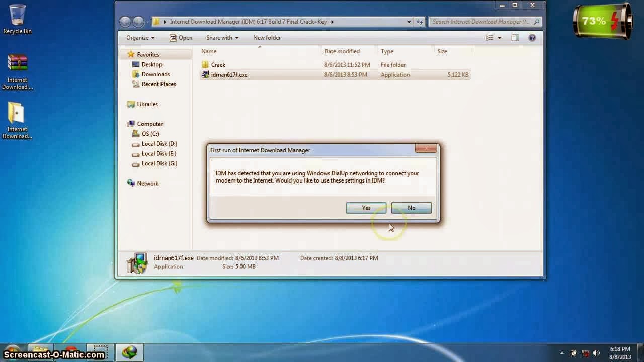This screenshot has width=644, height=362.
Task: Click the idman617f.exe icon in details pane
Action: (137, 263)
